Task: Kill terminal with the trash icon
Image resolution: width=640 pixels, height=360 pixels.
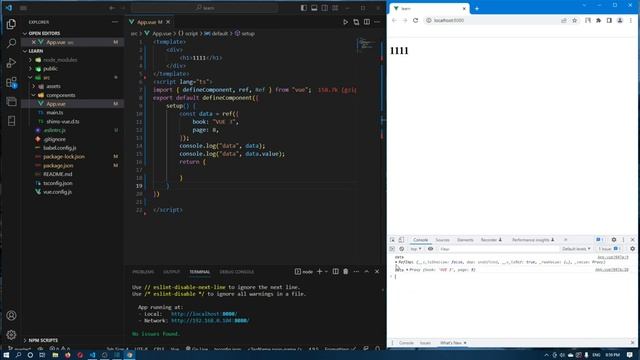Action: pos(346,271)
